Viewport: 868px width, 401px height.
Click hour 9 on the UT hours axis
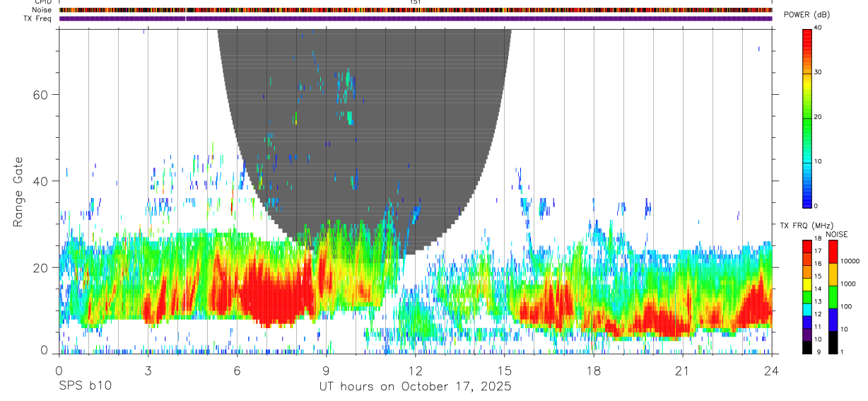coord(326,371)
